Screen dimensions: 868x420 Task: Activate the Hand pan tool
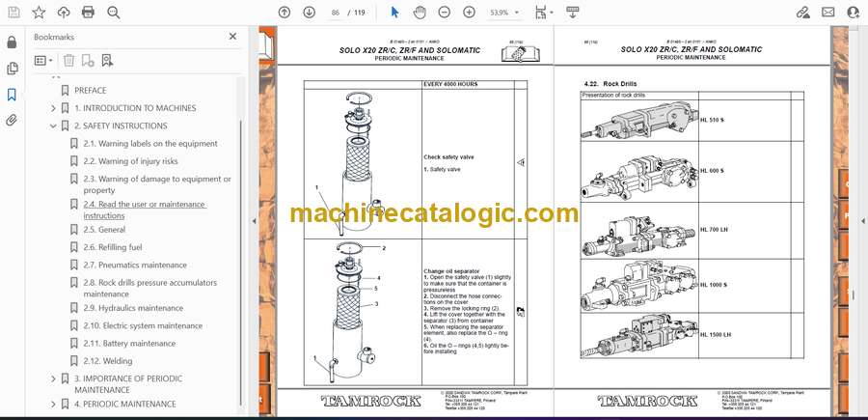click(x=420, y=13)
